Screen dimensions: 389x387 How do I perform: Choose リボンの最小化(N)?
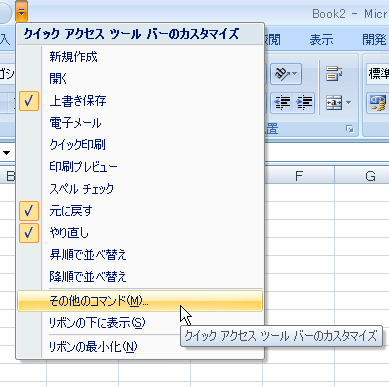(x=140, y=347)
